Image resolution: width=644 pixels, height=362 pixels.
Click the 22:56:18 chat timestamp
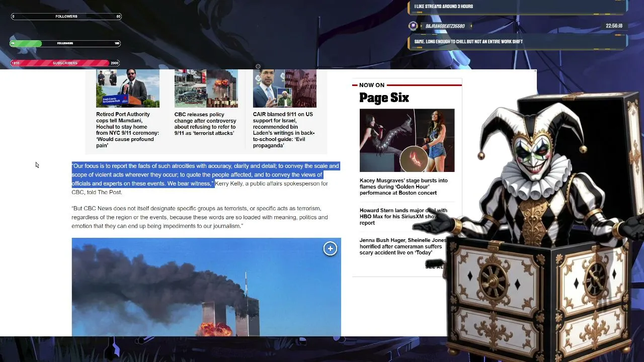614,26
